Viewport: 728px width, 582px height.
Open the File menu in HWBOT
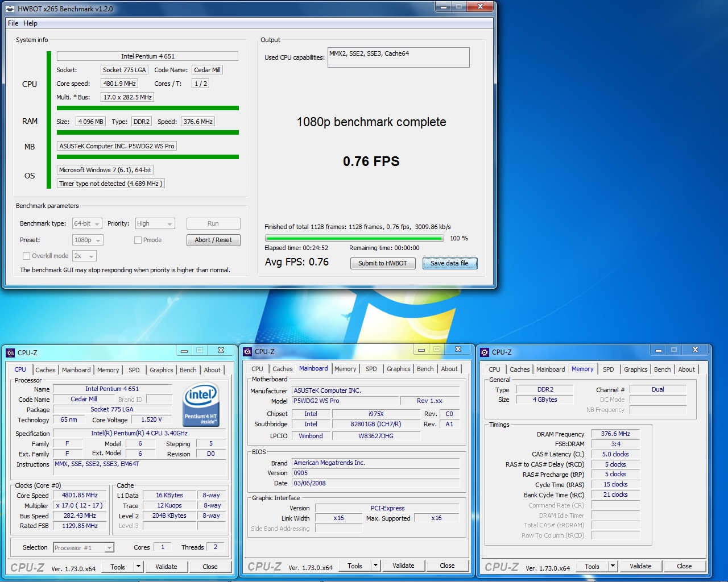pyautogui.click(x=13, y=23)
